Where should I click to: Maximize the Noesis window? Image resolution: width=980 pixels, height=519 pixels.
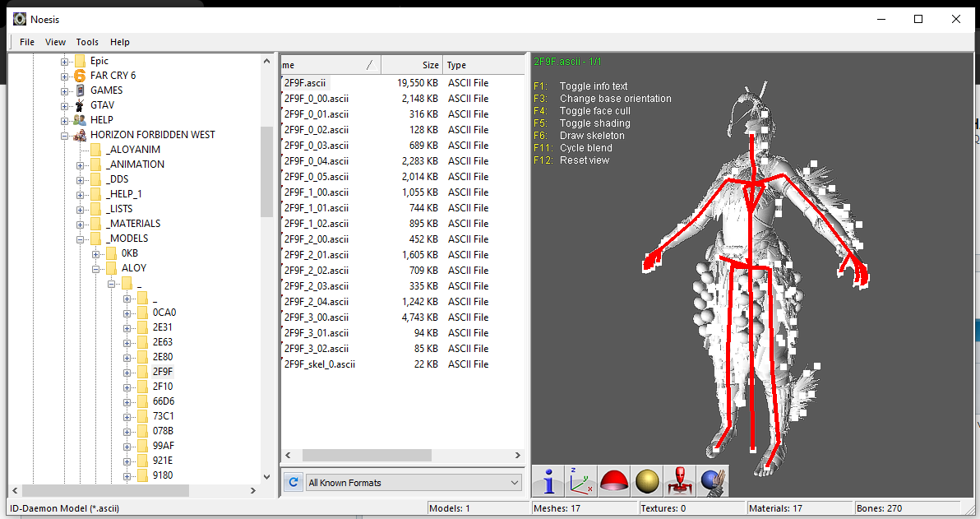pos(918,19)
